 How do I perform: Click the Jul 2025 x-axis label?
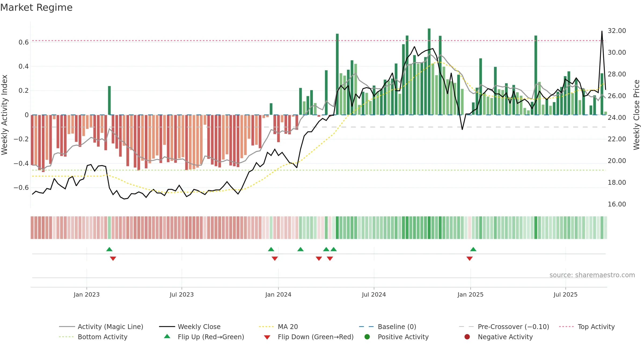click(x=565, y=295)
